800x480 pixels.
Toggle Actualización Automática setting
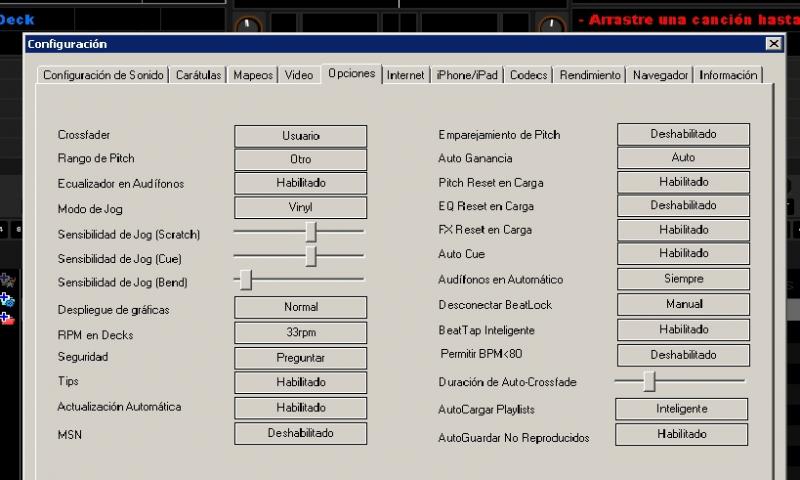301,408
